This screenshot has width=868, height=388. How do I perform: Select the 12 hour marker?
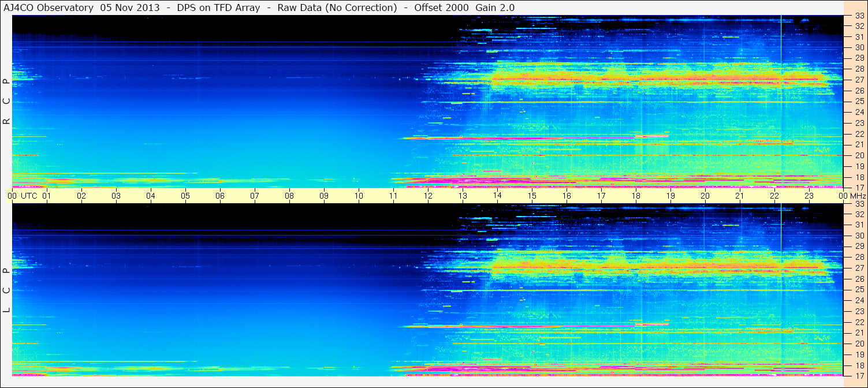click(428, 196)
